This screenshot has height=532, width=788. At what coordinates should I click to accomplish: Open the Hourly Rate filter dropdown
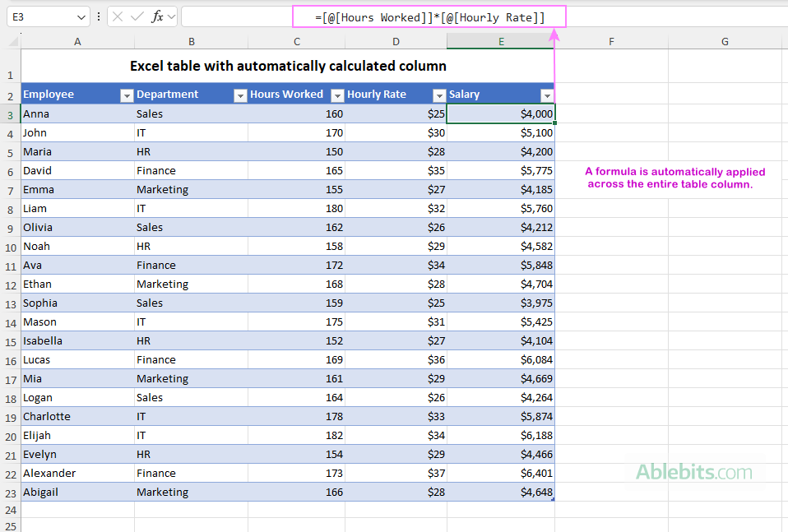click(x=438, y=95)
